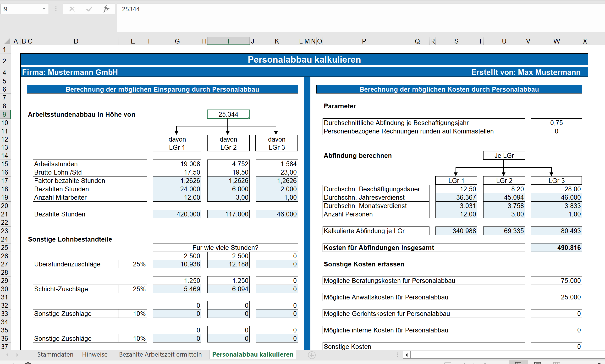The width and height of the screenshot is (605, 364).
Task: Click the Abfindung parameter cell 0,75
Action: coord(556,123)
